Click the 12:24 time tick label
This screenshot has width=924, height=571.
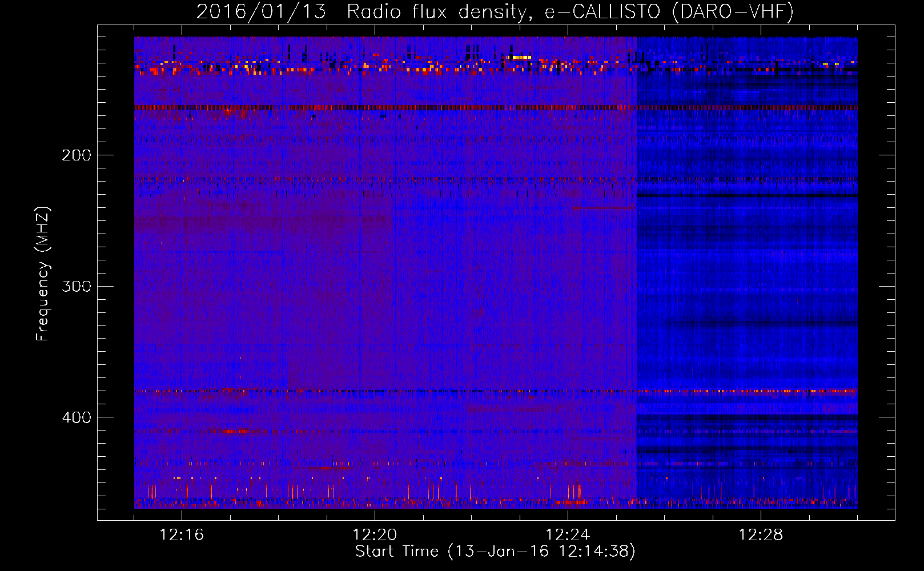(568, 535)
